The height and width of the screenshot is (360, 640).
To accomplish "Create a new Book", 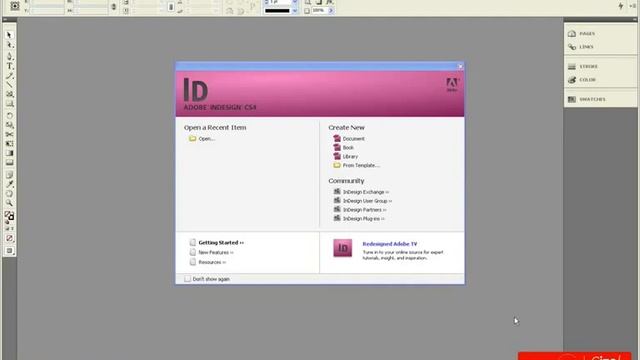I will click(x=344, y=148).
